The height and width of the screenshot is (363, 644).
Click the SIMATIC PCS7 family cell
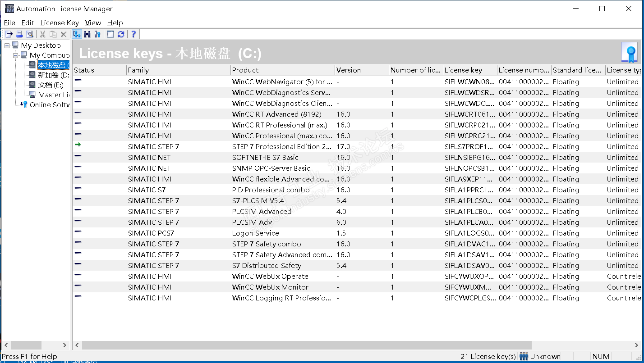click(151, 233)
